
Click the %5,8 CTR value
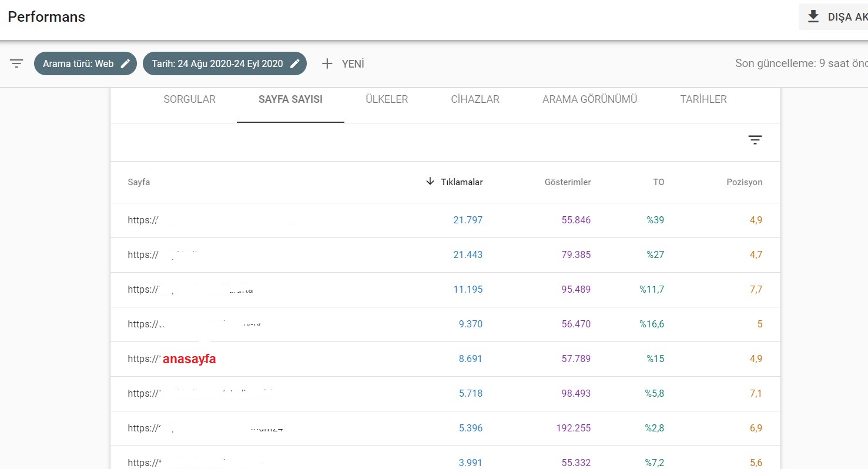655,394
